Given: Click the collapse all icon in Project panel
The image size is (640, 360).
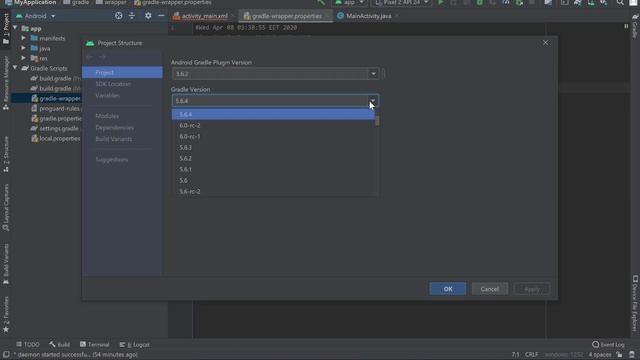Looking at the screenshot, I should [132, 16].
